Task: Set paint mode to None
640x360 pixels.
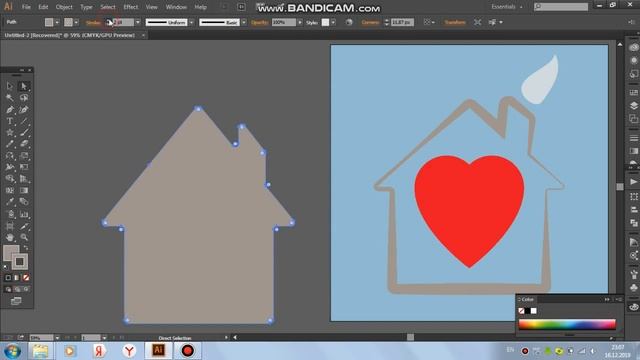Action: [x=26, y=278]
